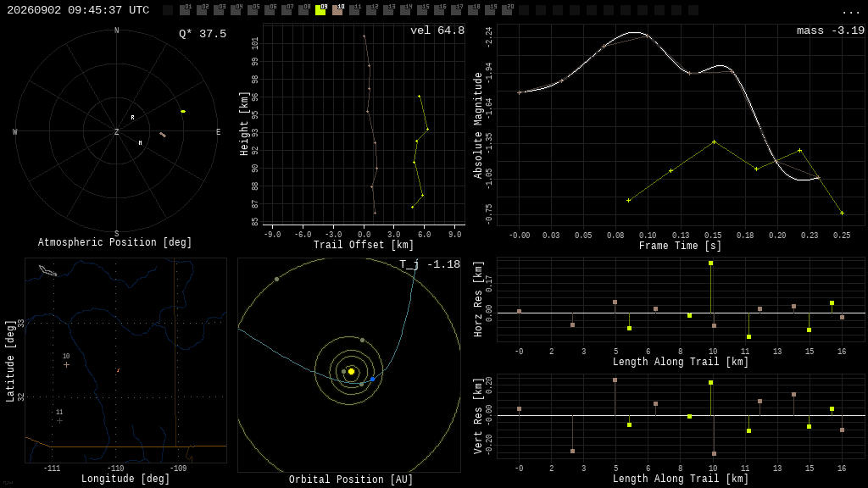The width and height of the screenshot is (868, 488).
Task: Click the zenith Z marker on polar plot
Action: tap(116, 131)
